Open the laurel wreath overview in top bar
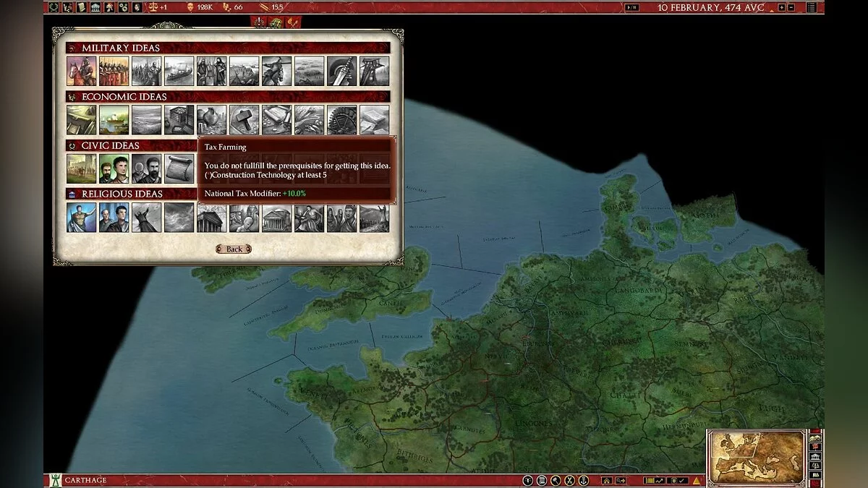 (x=54, y=7)
